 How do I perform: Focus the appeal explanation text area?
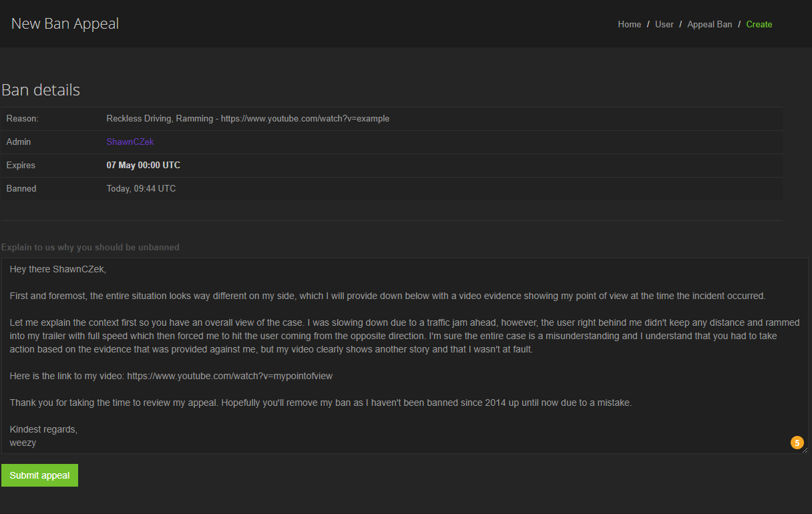(x=405, y=356)
